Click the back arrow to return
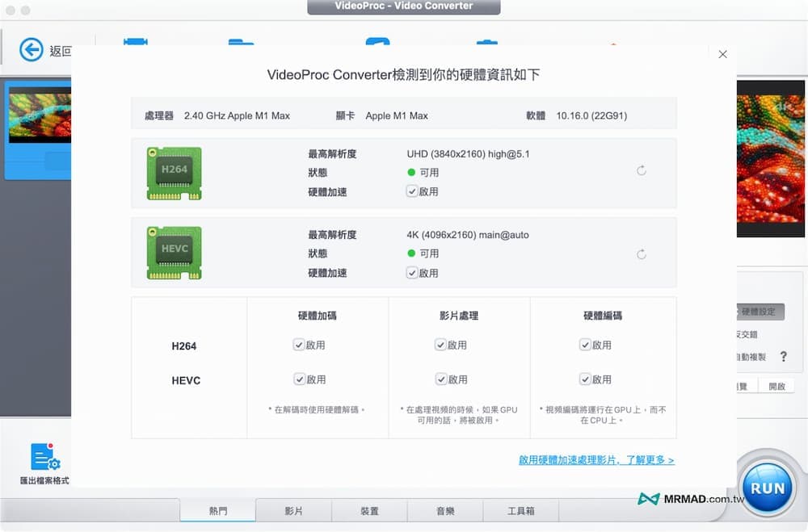This screenshot has width=808, height=532. [x=30, y=50]
